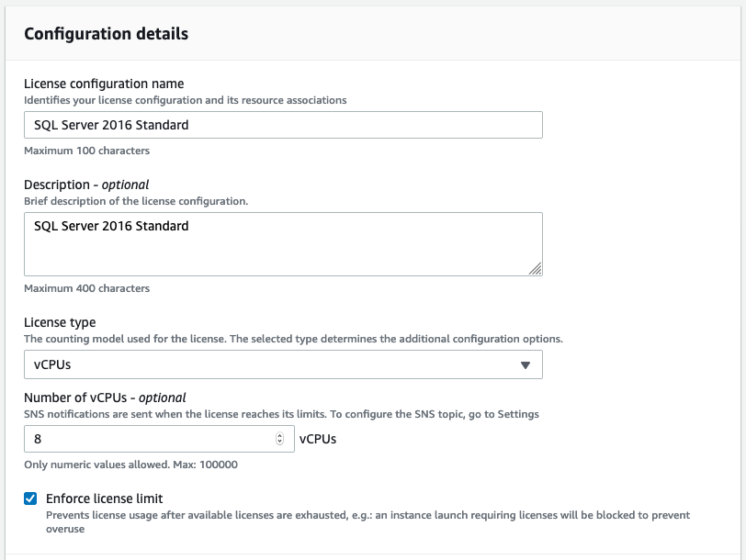Viewport: 746px width, 560px height.
Task: Click the "Maximum 400 characters" hint
Action: click(86, 288)
